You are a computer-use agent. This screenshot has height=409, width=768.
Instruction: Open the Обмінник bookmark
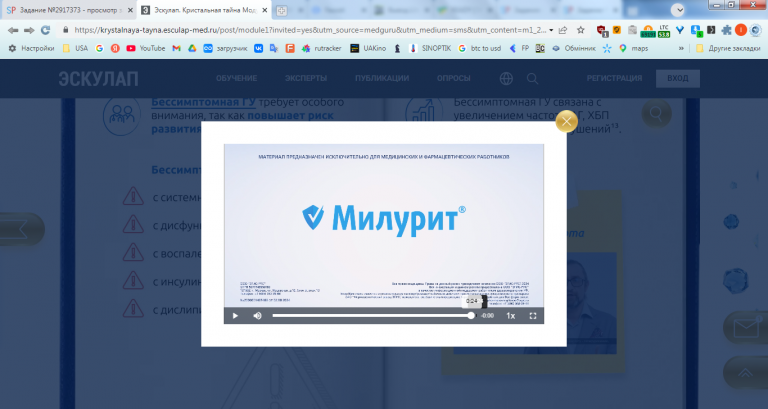click(x=574, y=48)
